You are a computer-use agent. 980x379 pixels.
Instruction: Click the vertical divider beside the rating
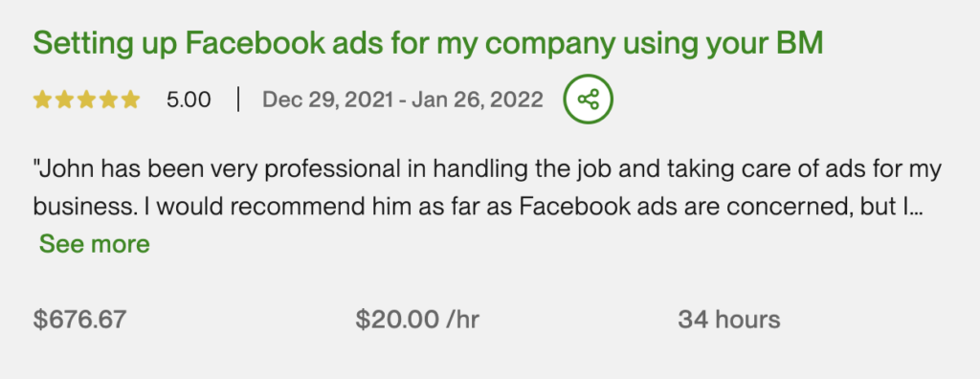(x=238, y=100)
